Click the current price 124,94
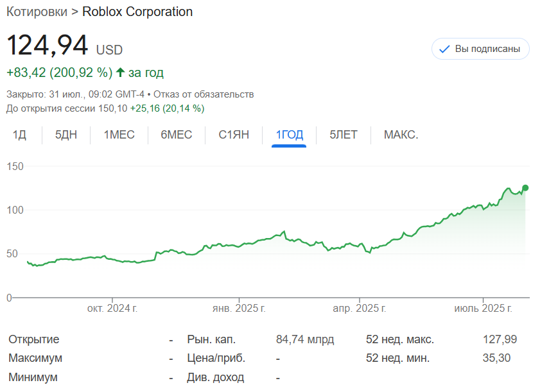558x392 pixels. 47,45
